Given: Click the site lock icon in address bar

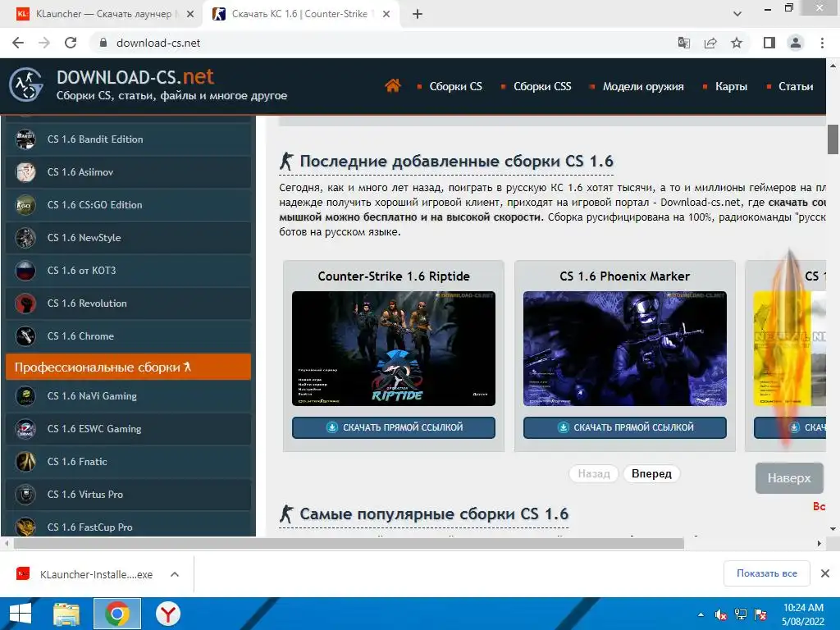Looking at the screenshot, I should coord(103,43).
